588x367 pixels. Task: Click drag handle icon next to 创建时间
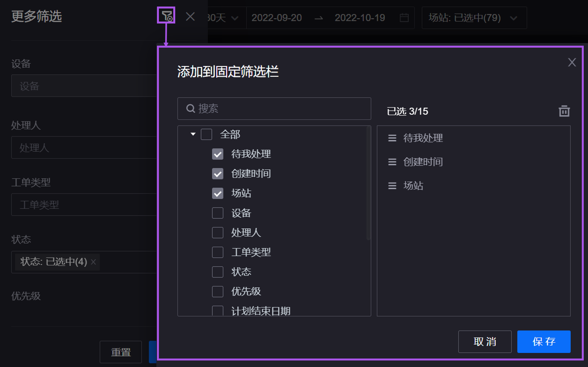click(392, 162)
